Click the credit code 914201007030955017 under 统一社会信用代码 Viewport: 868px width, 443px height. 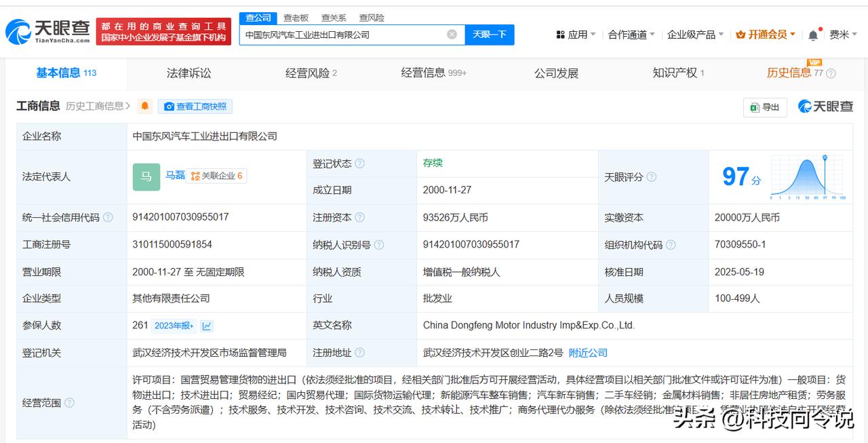click(180, 218)
